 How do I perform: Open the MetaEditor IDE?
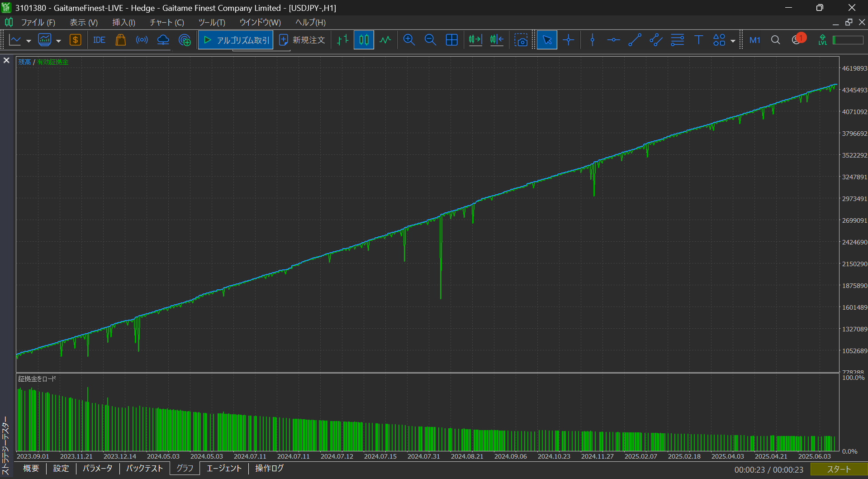coord(99,40)
